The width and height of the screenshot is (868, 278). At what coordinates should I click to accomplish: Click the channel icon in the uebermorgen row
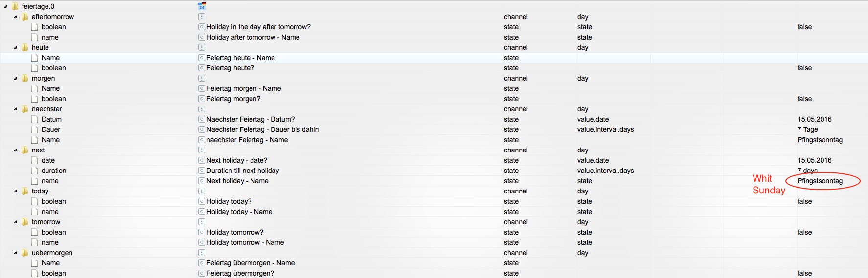point(202,253)
